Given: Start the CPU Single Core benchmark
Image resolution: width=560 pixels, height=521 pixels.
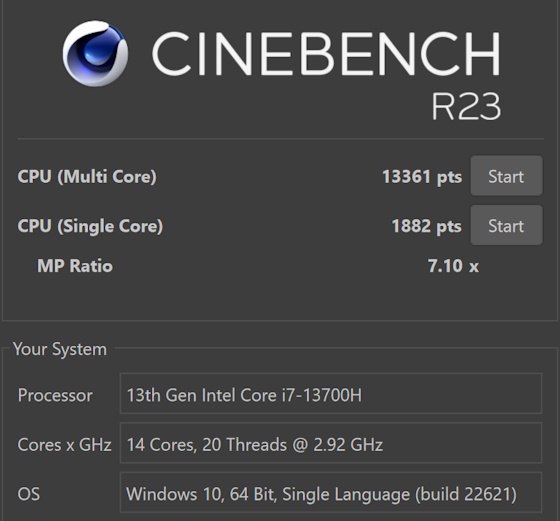Looking at the screenshot, I should [x=506, y=225].
